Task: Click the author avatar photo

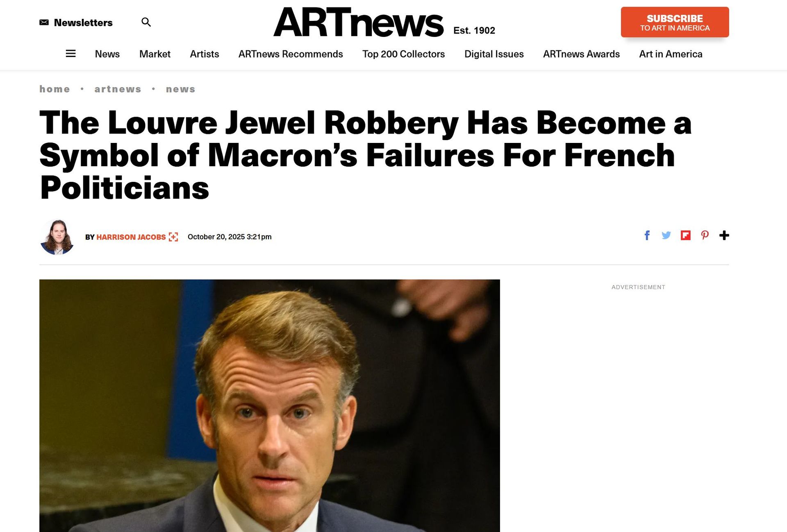Action: (x=57, y=237)
